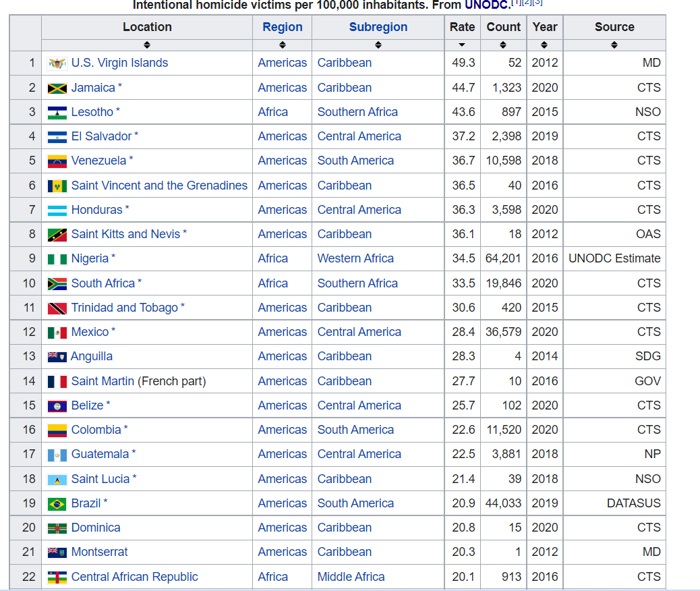700x591 pixels.
Task: Click the U.S. Virgin Islands flag icon
Action: (57, 63)
